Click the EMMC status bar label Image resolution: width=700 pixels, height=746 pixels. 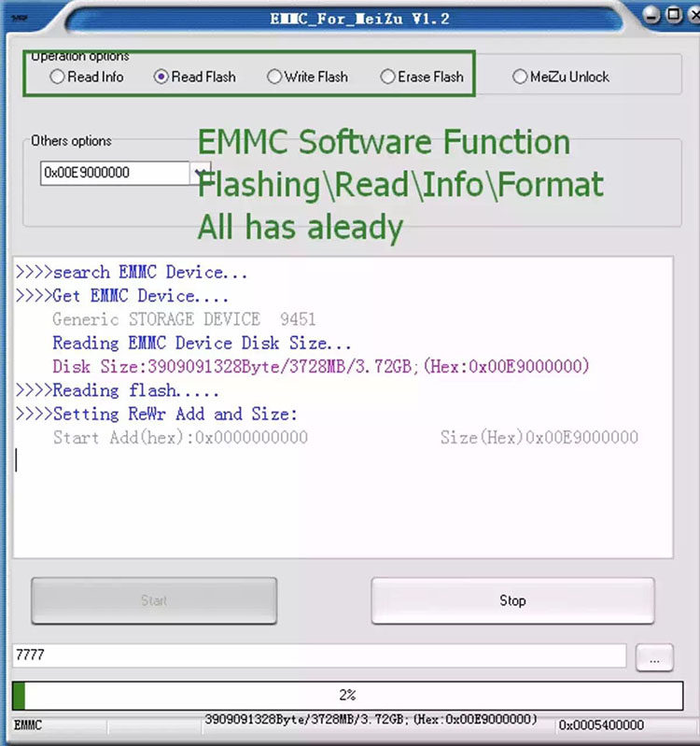click(x=28, y=725)
